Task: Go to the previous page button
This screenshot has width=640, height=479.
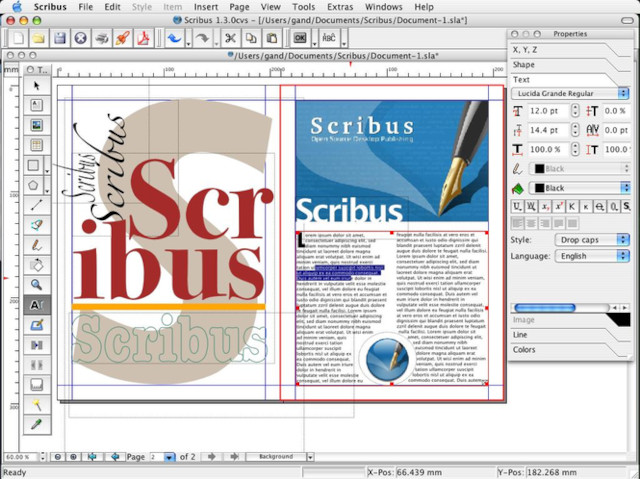Action: coord(115,457)
